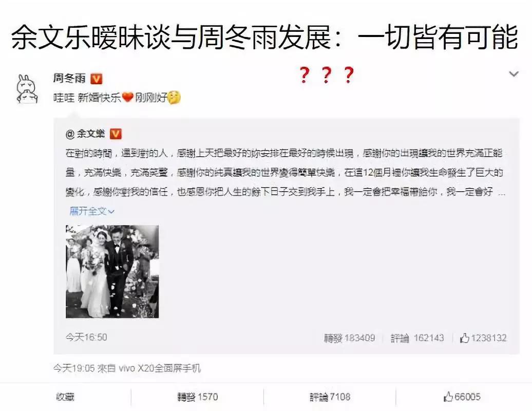Open the vivo X20全面屏手机 source link
This screenshot has width=532, height=411.
pos(160,368)
